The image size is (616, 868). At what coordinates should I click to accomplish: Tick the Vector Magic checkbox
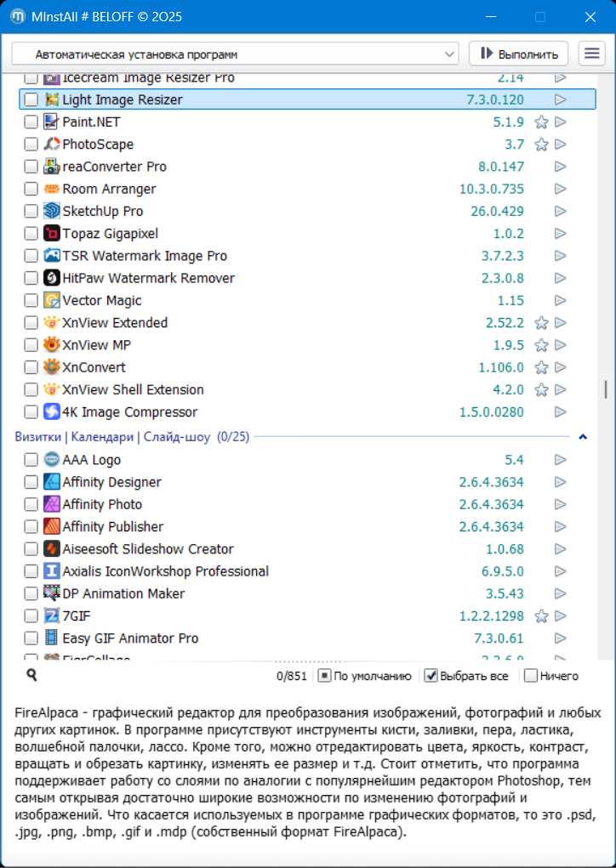pos(31,301)
